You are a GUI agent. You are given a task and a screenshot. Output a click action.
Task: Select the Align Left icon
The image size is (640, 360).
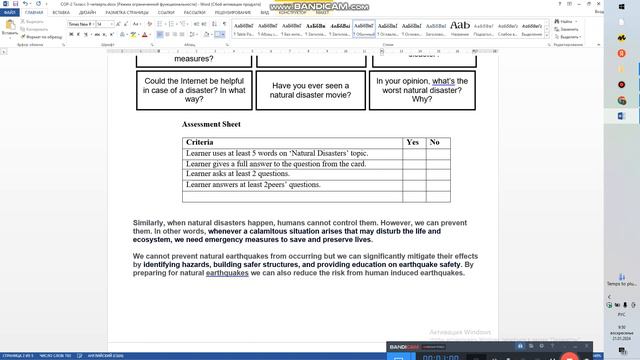pos(160,35)
